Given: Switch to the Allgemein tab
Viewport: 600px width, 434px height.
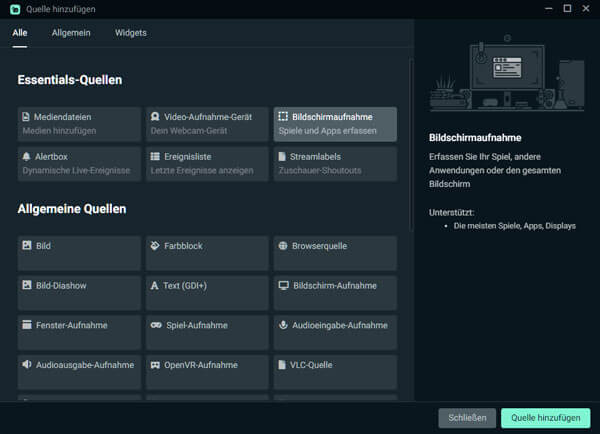Looking at the screenshot, I should (71, 33).
